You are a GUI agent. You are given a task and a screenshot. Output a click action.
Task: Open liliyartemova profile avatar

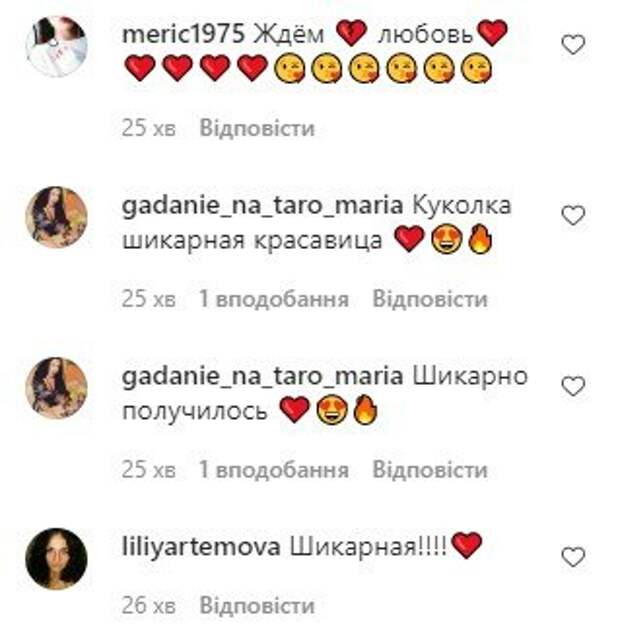tap(57, 559)
